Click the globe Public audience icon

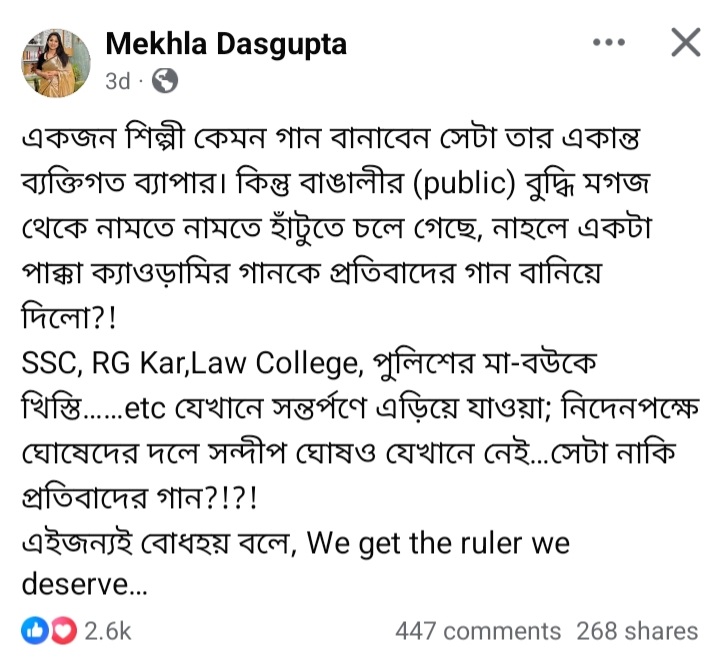point(166,81)
